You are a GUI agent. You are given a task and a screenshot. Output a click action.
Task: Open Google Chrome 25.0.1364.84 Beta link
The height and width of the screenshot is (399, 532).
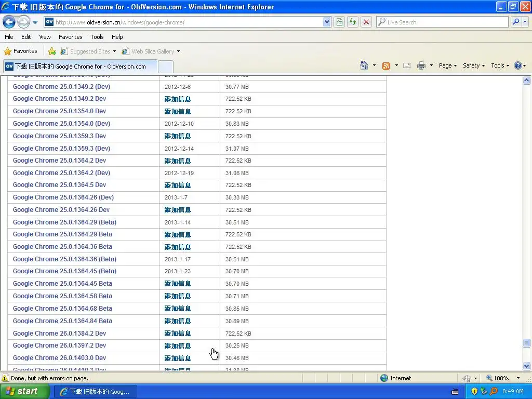pos(62,321)
